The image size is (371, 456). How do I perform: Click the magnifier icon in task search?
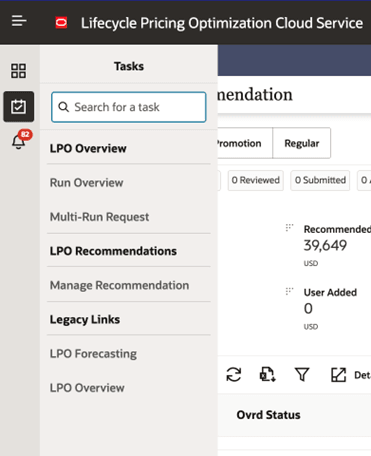tap(63, 107)
